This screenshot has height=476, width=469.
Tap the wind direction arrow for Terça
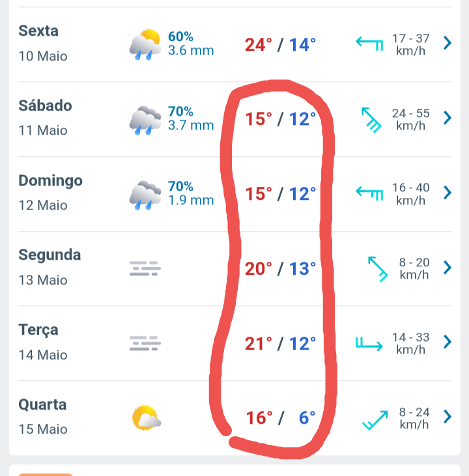click(x=369, y=344)
